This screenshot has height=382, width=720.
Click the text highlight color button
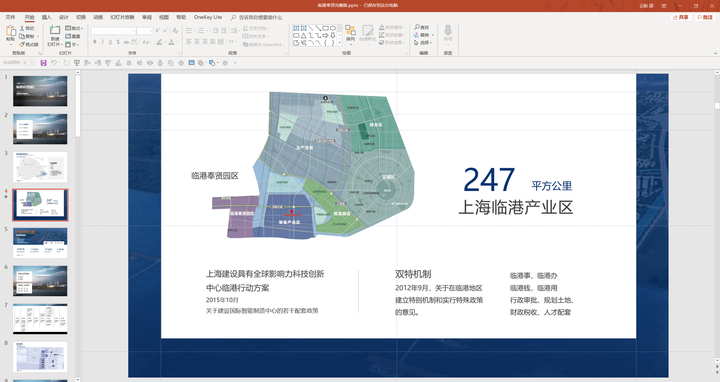159,42
